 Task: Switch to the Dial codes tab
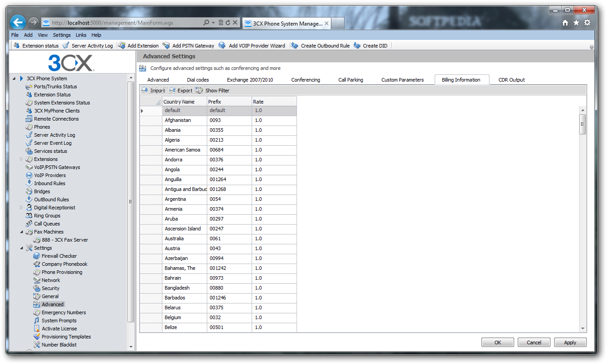(198, 80)
